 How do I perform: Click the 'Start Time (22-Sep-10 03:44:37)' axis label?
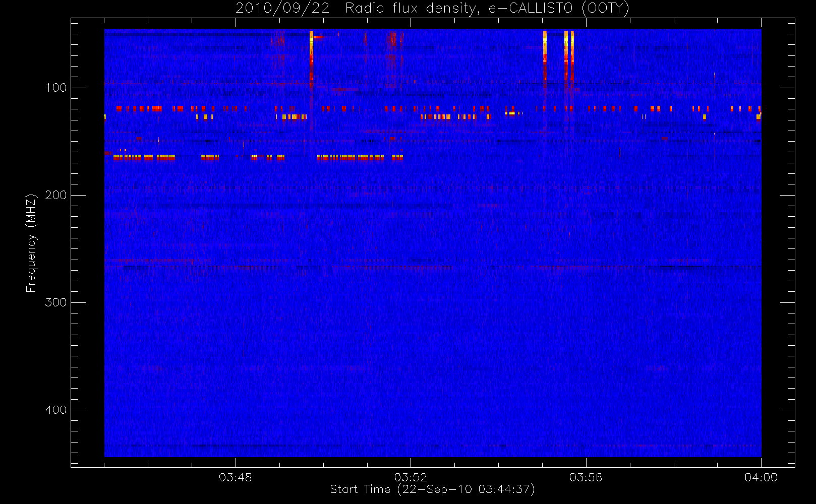(432, 489)
